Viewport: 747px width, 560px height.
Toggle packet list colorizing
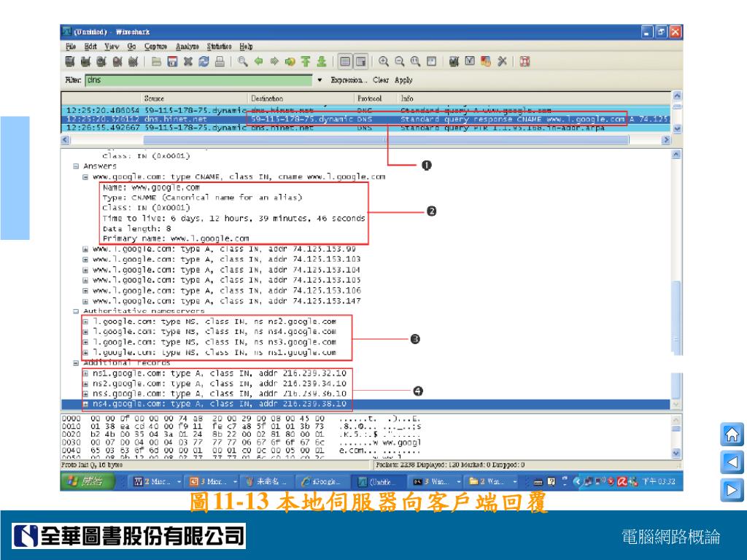(345, 61)
